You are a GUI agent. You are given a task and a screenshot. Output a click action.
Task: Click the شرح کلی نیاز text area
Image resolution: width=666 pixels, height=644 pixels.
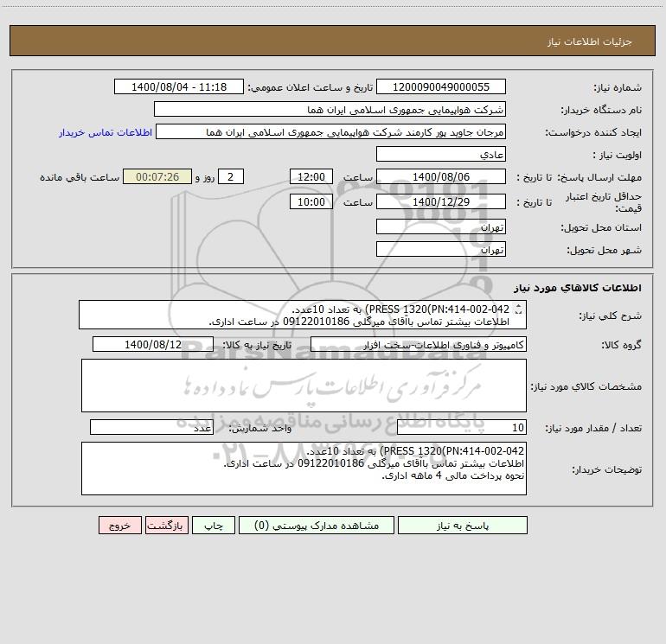(x=303, y=315)
